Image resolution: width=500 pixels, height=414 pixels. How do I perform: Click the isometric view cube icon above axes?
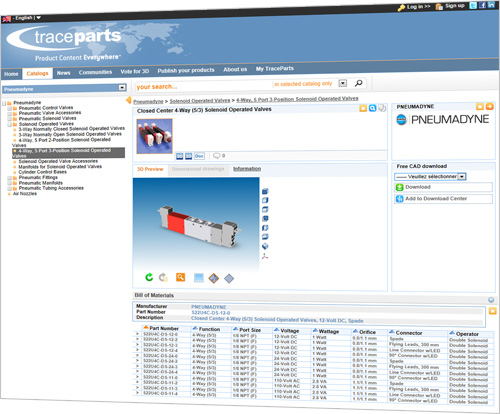[x=265, y=246]
